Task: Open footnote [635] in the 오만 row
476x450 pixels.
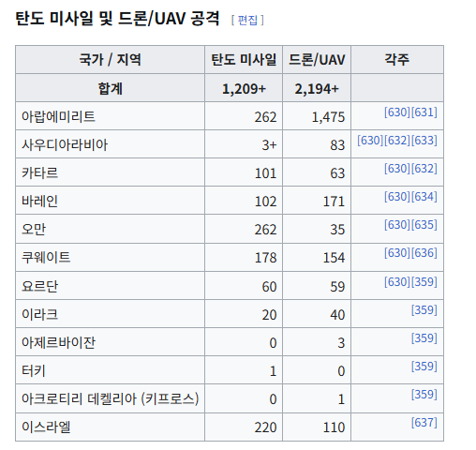Action: click(x=424, y=224)
